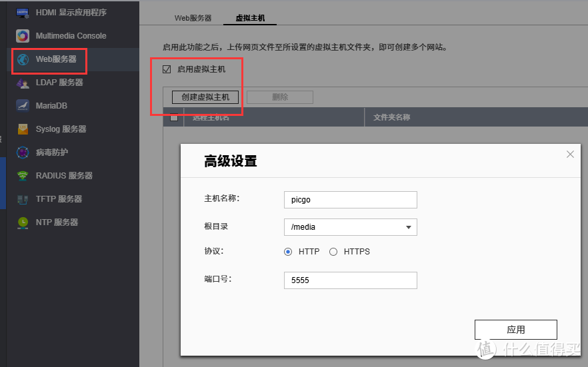Select the MariaDB label in sidebar

[51, 106]
